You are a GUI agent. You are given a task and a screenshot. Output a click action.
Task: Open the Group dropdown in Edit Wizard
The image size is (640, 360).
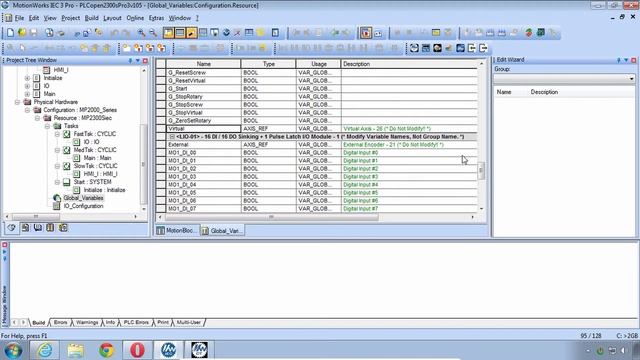(x=631, y=78)
